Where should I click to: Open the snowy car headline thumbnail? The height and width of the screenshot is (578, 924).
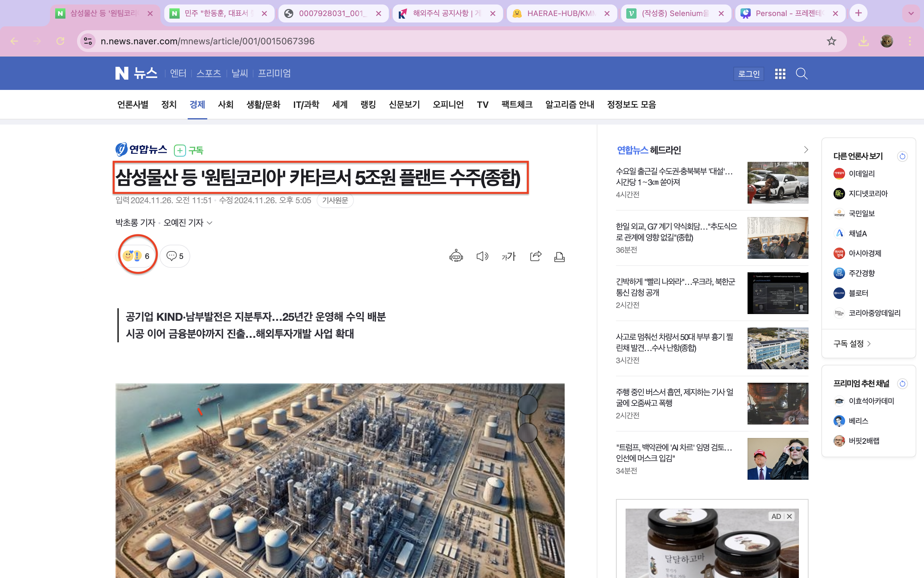point(778,183)
